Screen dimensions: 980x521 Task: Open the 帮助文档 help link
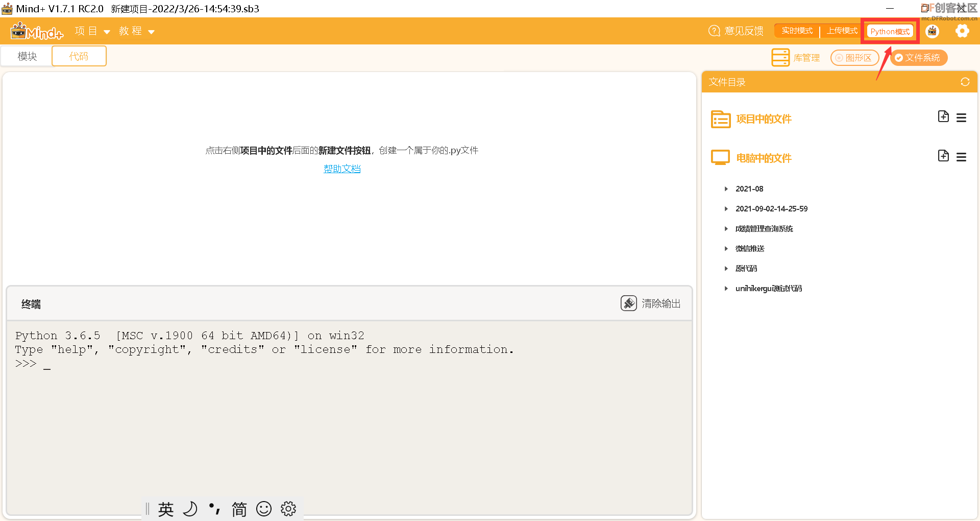coord(342,169)
